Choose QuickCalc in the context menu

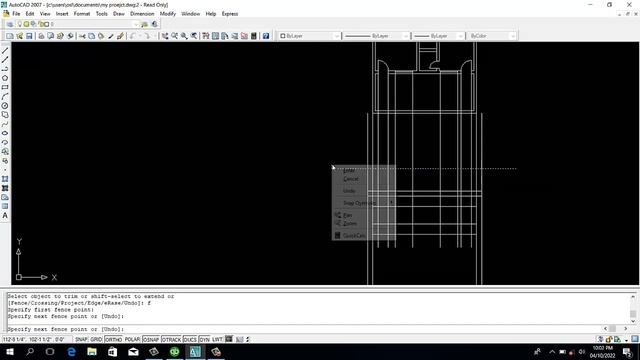pos(364,236)
